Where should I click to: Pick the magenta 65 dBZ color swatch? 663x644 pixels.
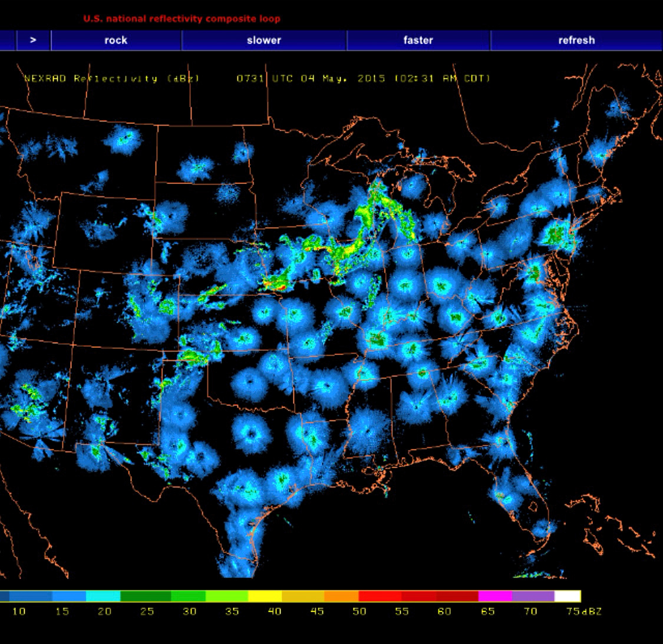[x=495, y=596]
